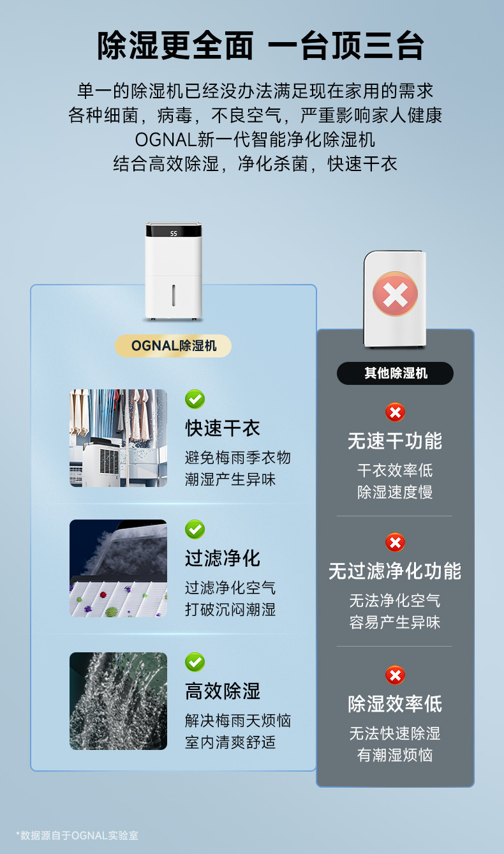The height and width of the screenshot is (854, 504).
Task: Select the OGNAL除湿机 gold label
Action: (x=173, y=345)
